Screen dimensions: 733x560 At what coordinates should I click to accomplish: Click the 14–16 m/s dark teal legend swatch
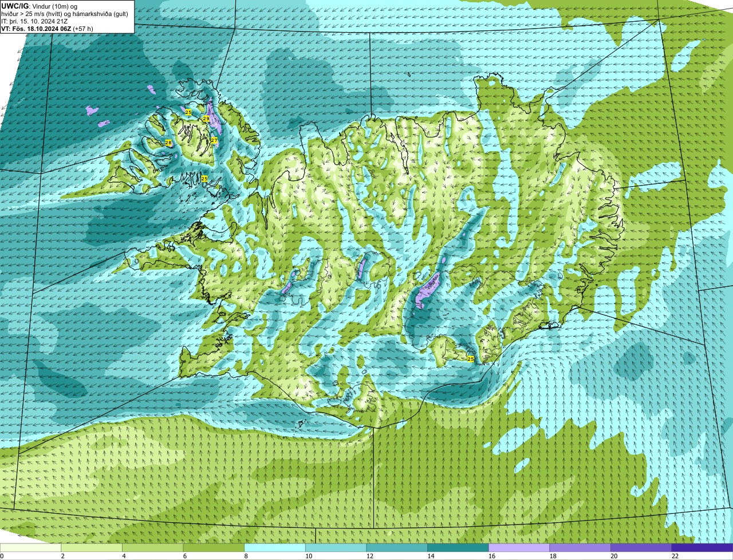coord(458,548)
